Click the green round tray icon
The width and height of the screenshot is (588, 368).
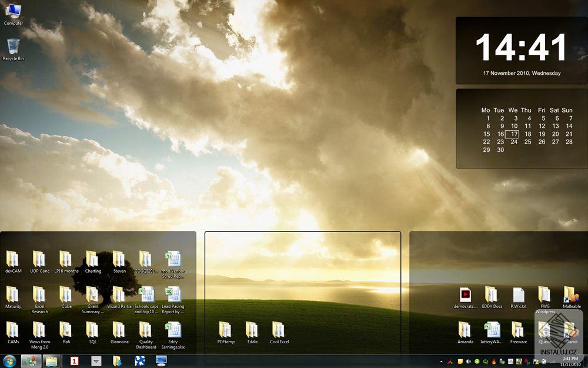tap(477, 362)
